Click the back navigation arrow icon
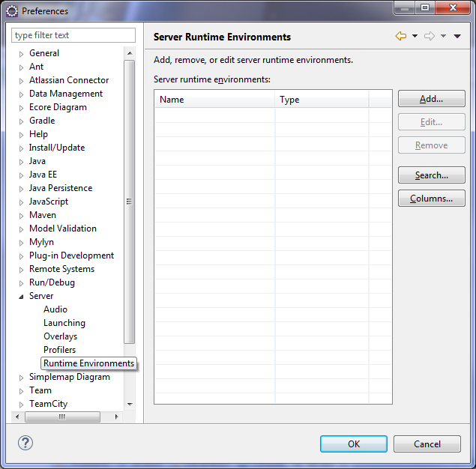Viewport: 476px width, 469px height. 401,36
